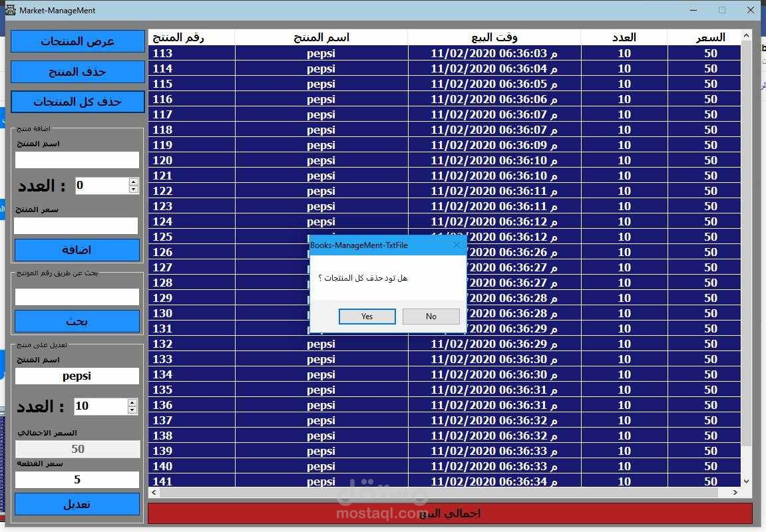The width and height of the screenshot is (766, 532).
Task: Click the edit quantity field showing 10
Action: pyautogui.click(x=100, y=406)
